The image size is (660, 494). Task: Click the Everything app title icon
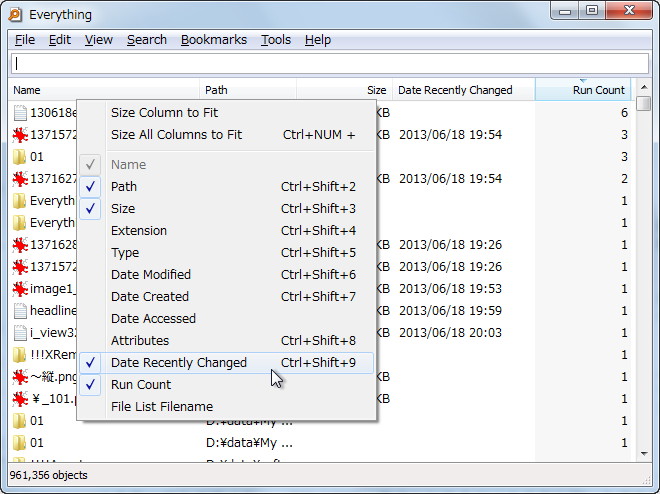15,15
